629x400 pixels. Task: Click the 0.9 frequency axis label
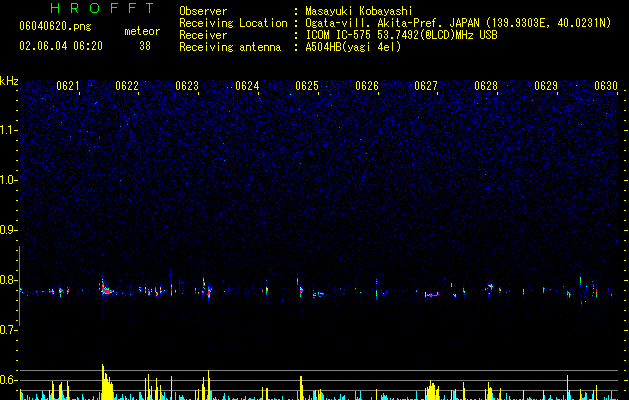pyautogui.click(x=8, y=230)
